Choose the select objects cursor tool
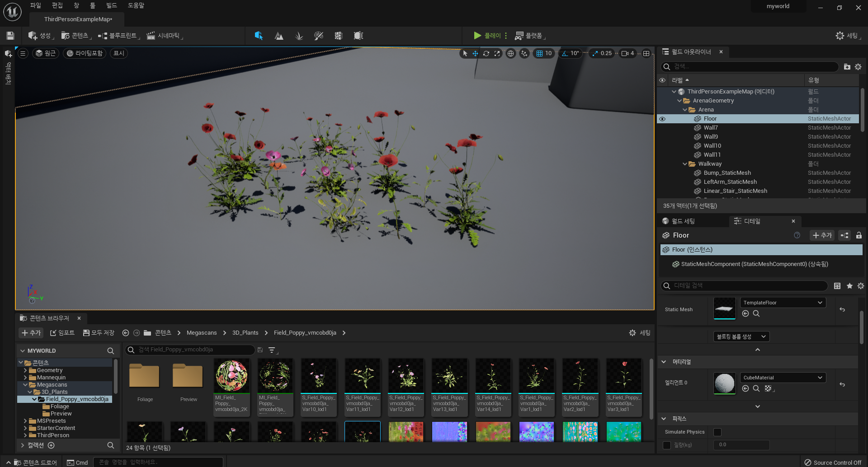This screenshot has height=467, width=868. [465, 53]
